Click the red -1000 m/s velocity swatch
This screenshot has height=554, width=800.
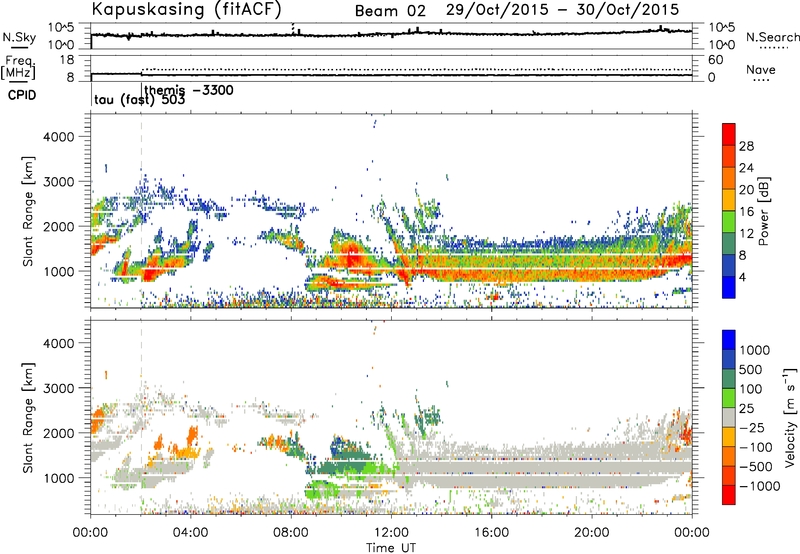(729, 495)
